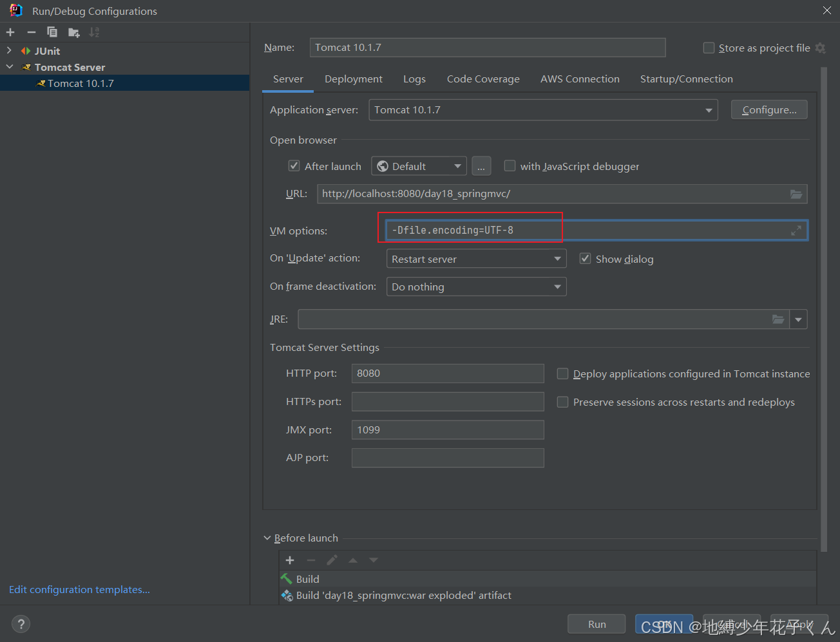Screen dimensions: 840x642
Task: Switch to AWS Connection tab
Action: click(580, 79)
